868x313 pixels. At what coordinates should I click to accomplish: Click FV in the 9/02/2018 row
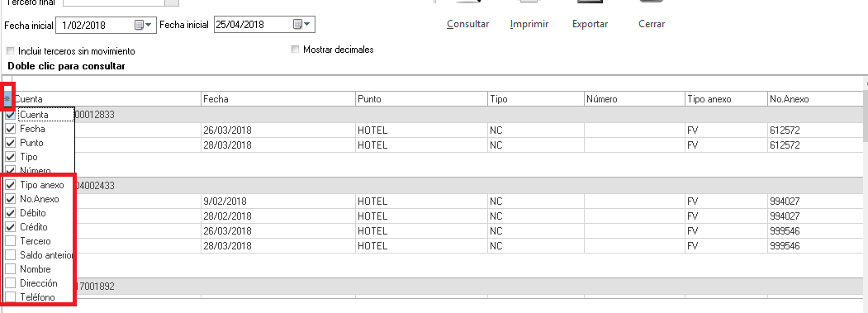click(x=726, y=201)
